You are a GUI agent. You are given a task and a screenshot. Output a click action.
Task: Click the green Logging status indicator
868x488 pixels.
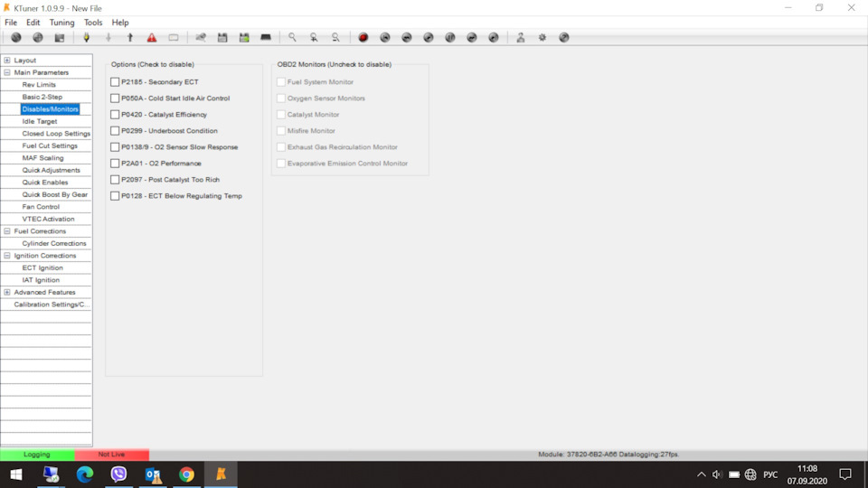coord(37,455)
